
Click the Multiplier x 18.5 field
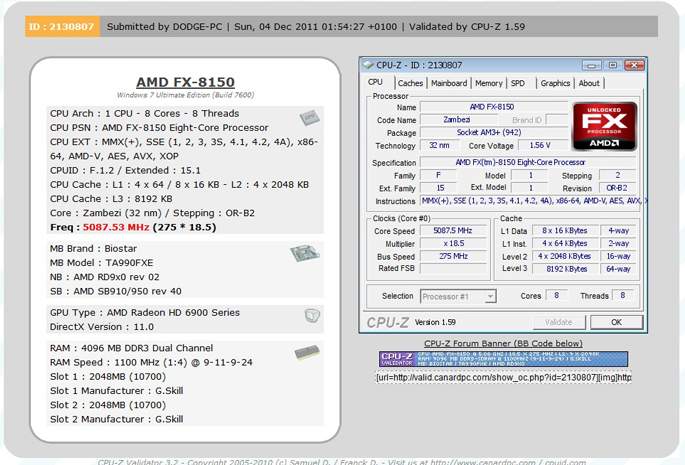click(453, 243)
